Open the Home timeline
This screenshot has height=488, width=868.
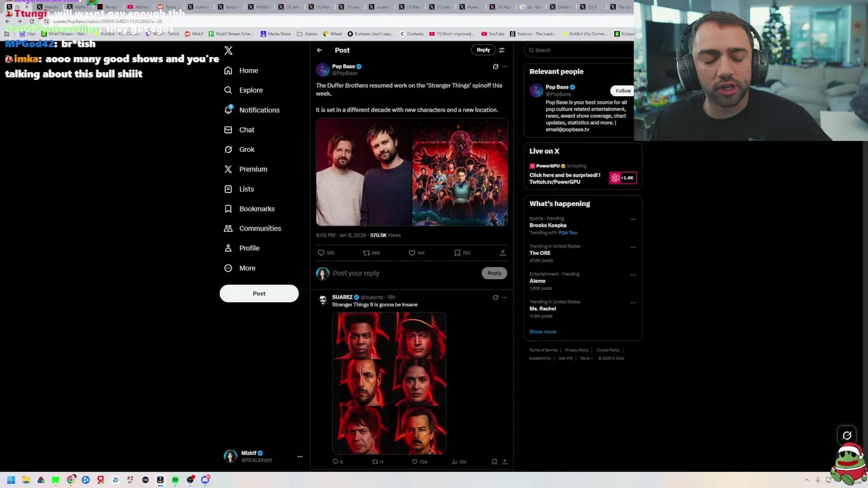pos(241,70)
